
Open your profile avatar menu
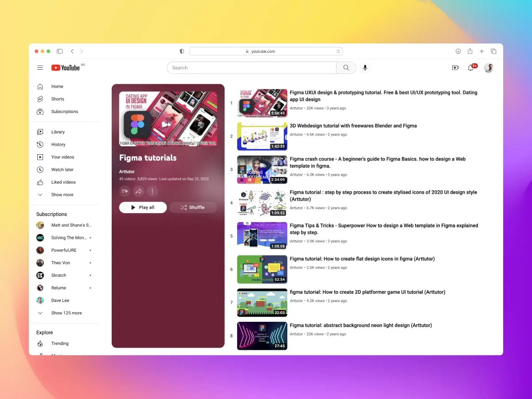tap(489, 67)
